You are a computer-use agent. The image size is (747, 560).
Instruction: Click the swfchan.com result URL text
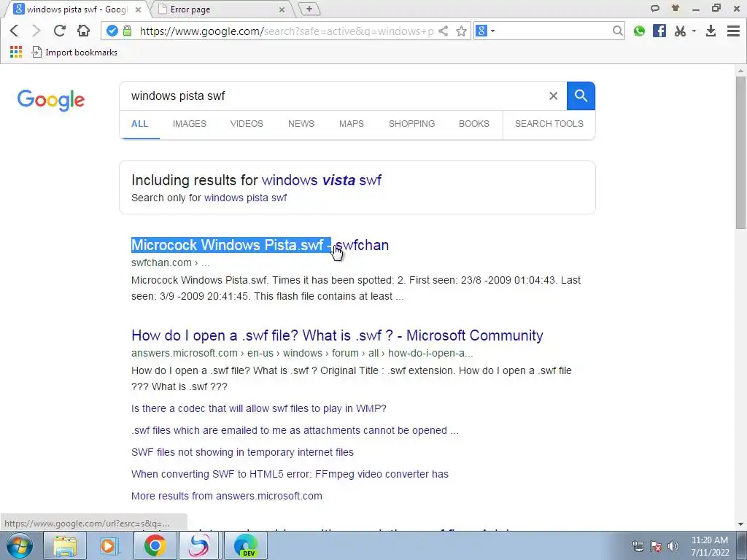(171, 262)
